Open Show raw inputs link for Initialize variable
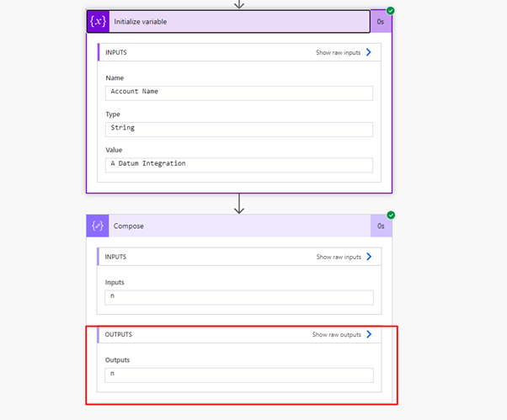The image size is (507, 420). click(339, 53)
